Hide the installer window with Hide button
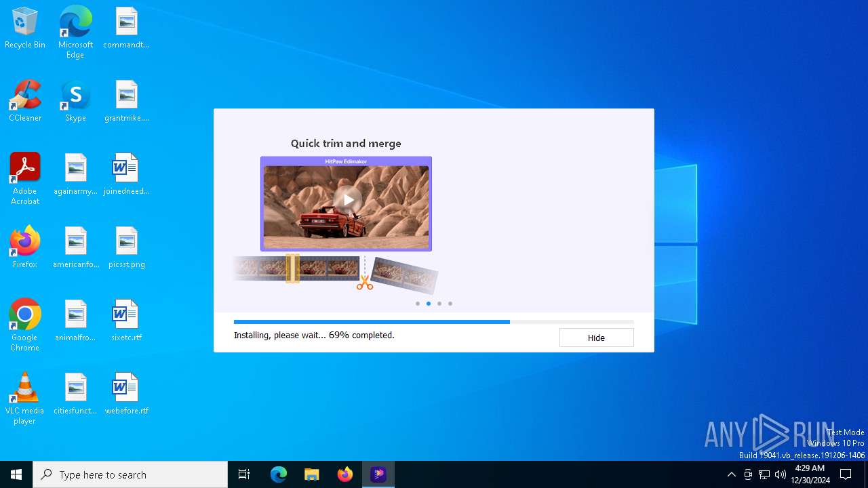Screen dimensions: 868x488 tap(596, 338)
